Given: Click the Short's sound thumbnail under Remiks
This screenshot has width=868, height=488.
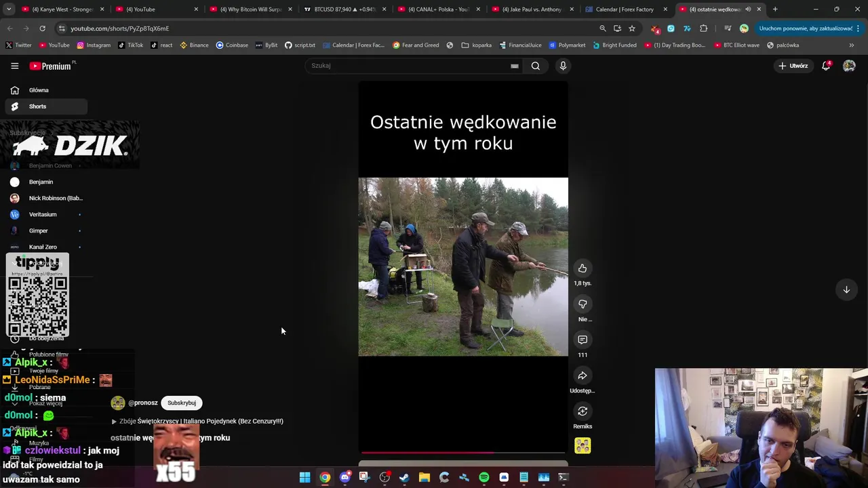Looking at the screenshot, I should [x=583, y=445].
